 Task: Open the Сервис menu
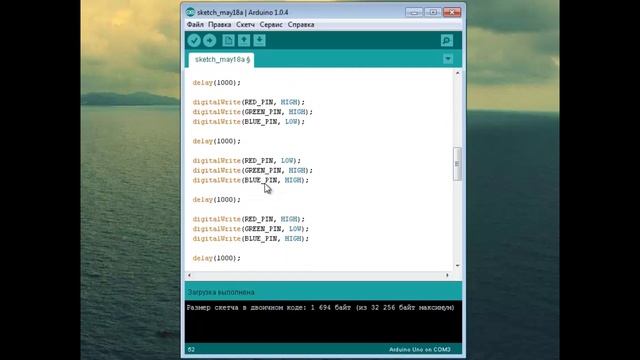pyautogui.click(x=271, y=24)
